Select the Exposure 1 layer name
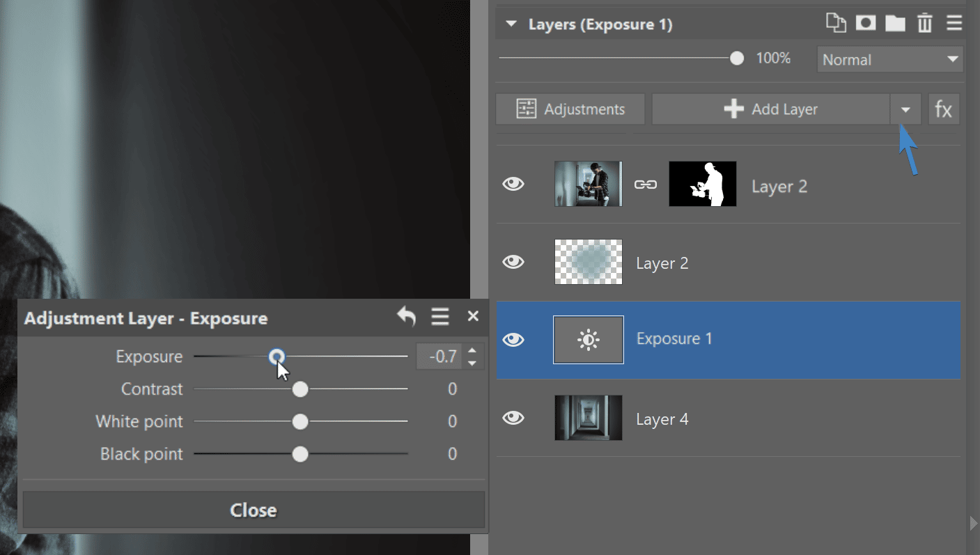This screenshot has width=980, height=555. pyautogui.click(x=674, y=339)
